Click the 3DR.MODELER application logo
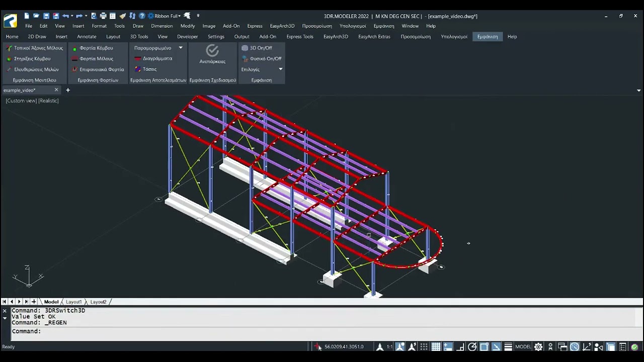 tap(11, 20)
